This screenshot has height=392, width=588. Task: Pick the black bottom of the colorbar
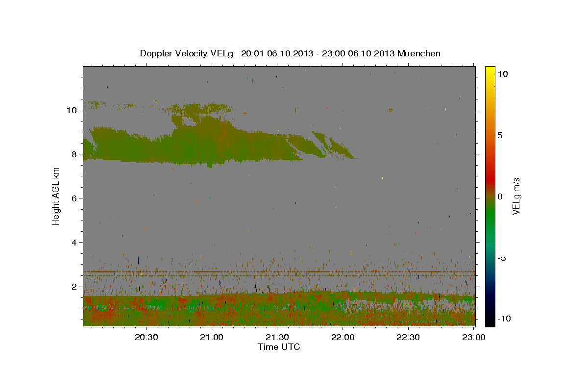click(x=490, y=321)
